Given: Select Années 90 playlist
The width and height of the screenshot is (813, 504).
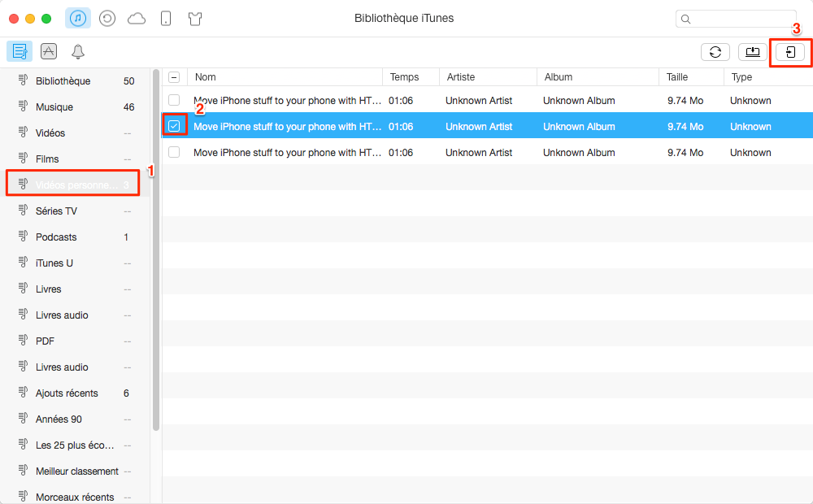Looking at the screenshot, I should 75,419.
